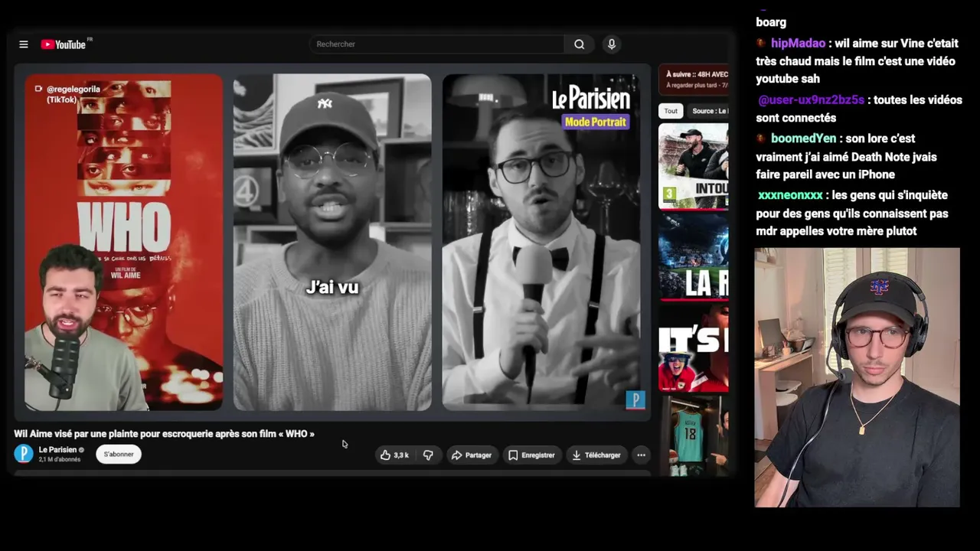Focus the Rechercher search field
This screenshot has height=551, width=980.
tap(436, 44)
